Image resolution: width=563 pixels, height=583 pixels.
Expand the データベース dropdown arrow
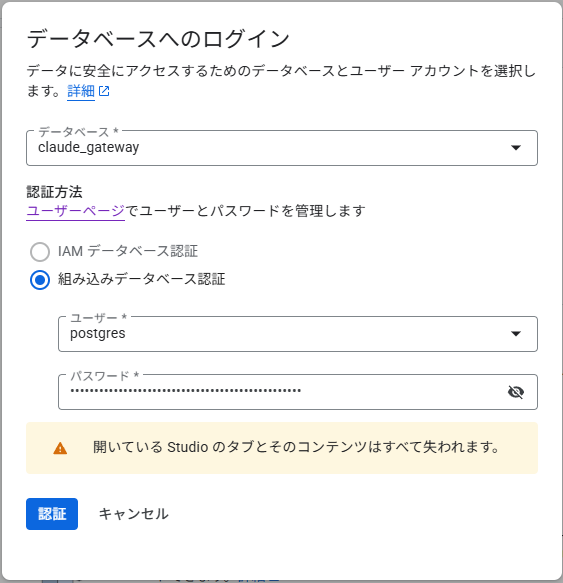click(516, 148)
